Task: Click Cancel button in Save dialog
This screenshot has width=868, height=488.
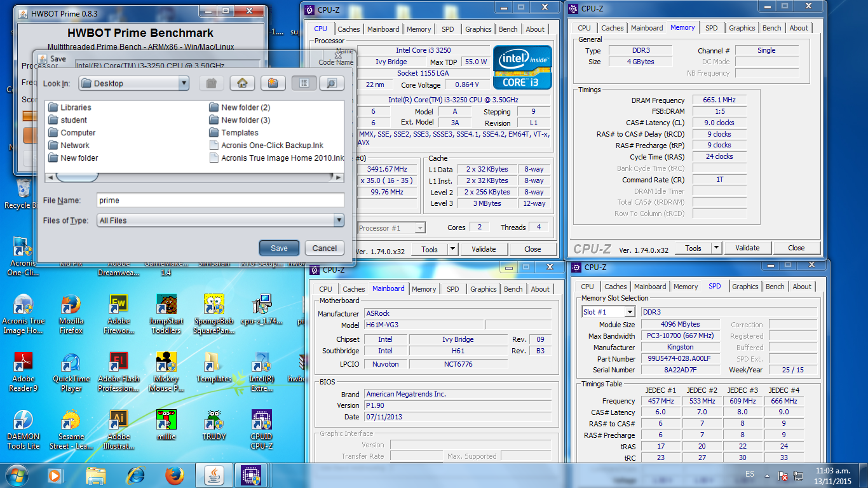Action: point(325,248)
